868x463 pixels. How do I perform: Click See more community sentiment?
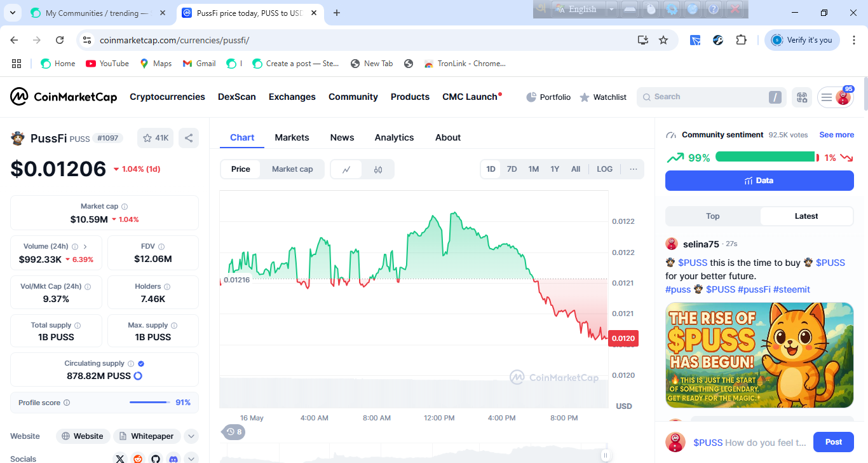(x=836, y=135)
